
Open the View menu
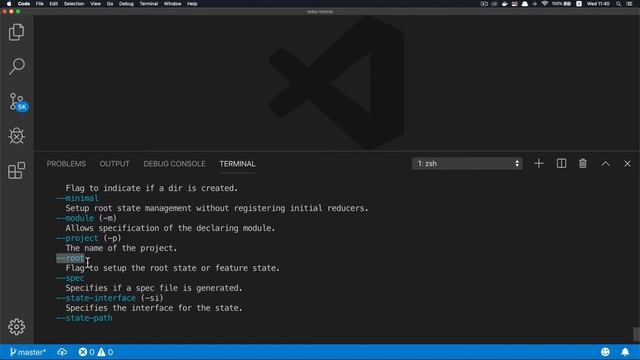[x=96, y=4]
